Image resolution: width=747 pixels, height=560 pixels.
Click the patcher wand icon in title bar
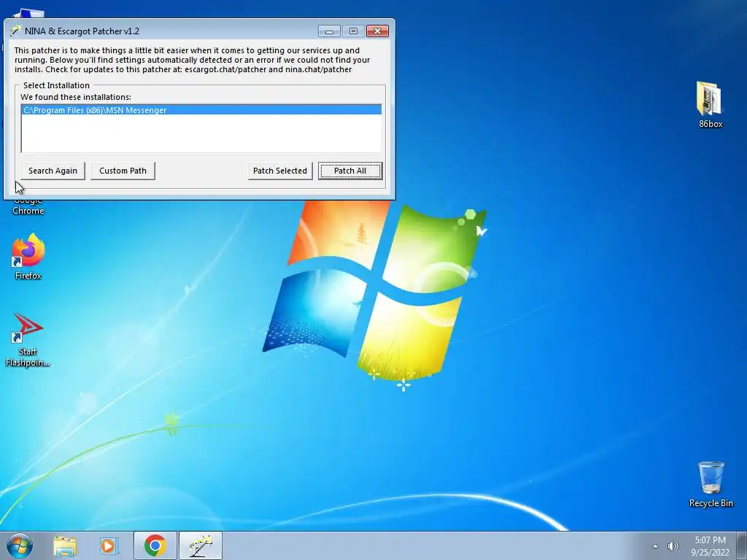16,31
